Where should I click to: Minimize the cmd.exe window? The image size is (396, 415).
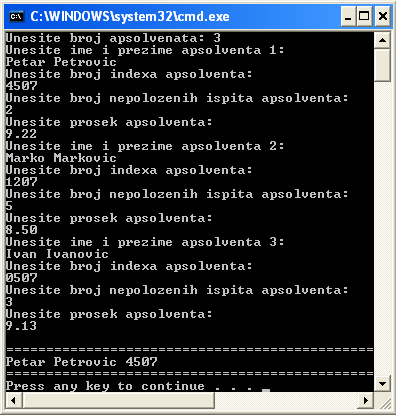point(348,16)
